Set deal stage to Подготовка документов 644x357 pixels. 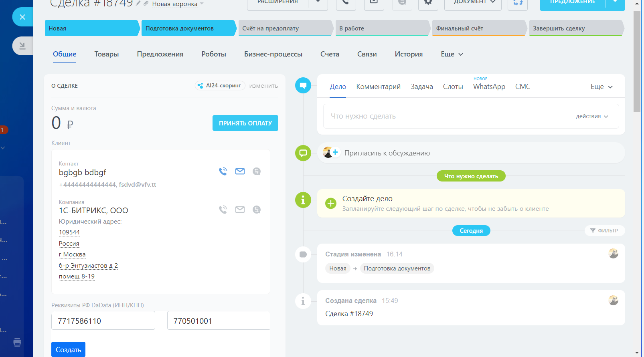coord(188,28)
